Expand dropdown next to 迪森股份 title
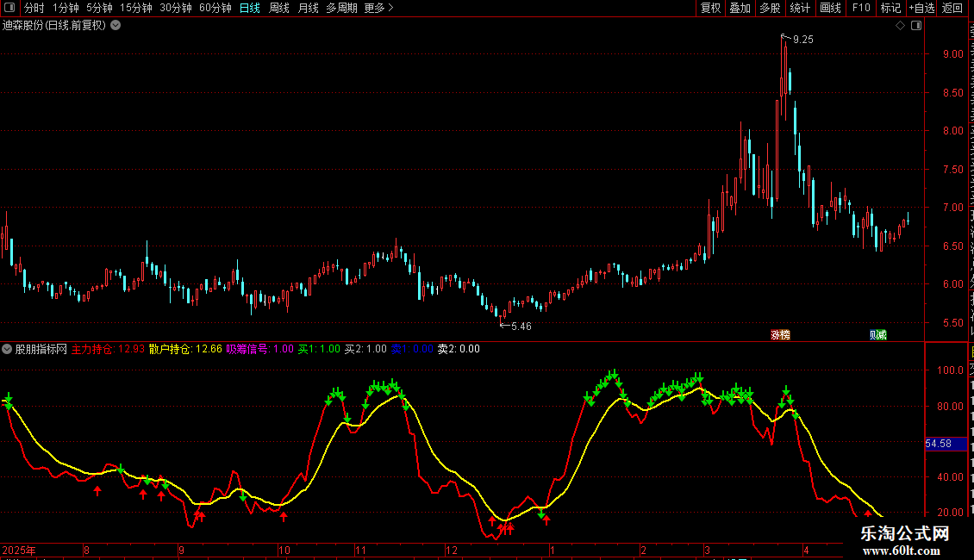The image size is (974, 560). click(x=116, y=26)
